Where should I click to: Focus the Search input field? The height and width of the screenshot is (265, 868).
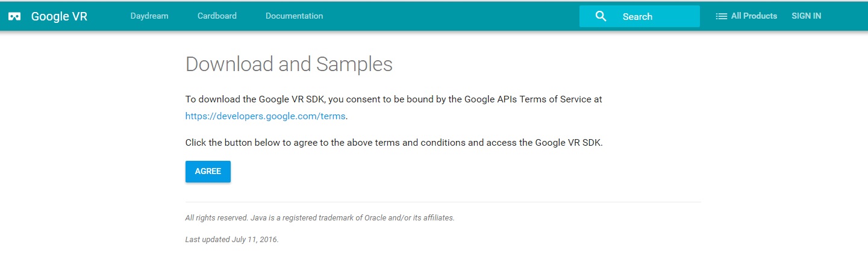640,16
